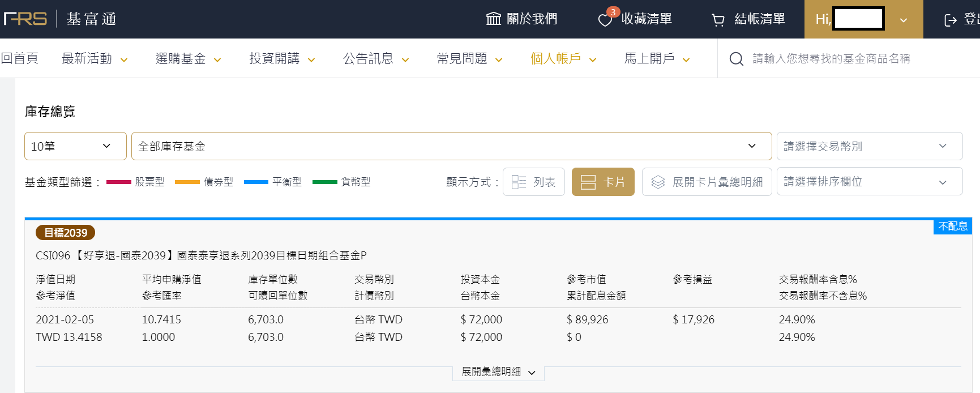980x393 pixels.
Task: Click the market value $ 89,926
Action: [588, 319]
